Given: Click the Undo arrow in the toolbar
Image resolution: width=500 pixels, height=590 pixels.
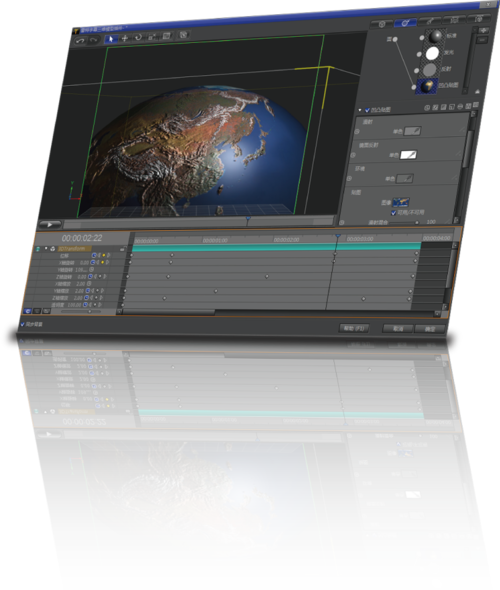Looking at the screenshot, I should click(x=80, y=41).
